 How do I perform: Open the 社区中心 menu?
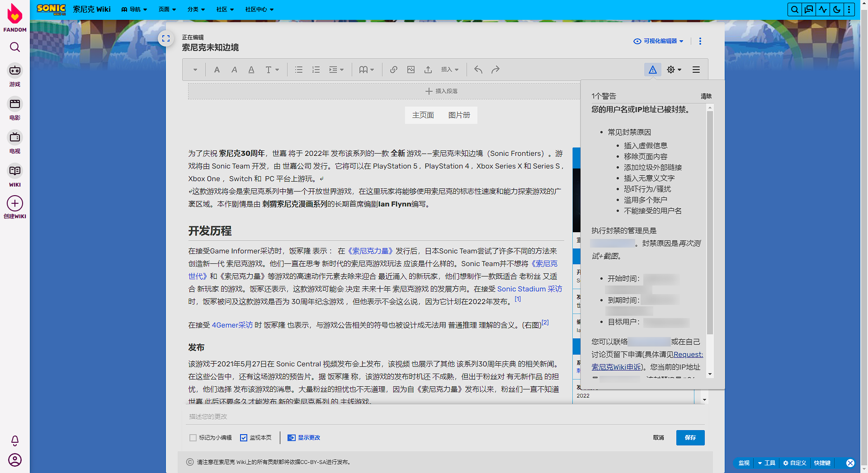click(x=259, y=9)
